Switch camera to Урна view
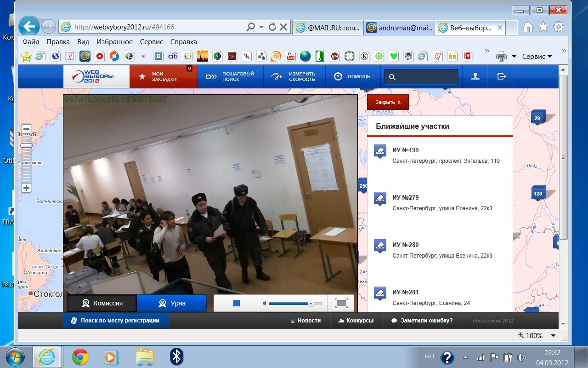 [171, 304]
